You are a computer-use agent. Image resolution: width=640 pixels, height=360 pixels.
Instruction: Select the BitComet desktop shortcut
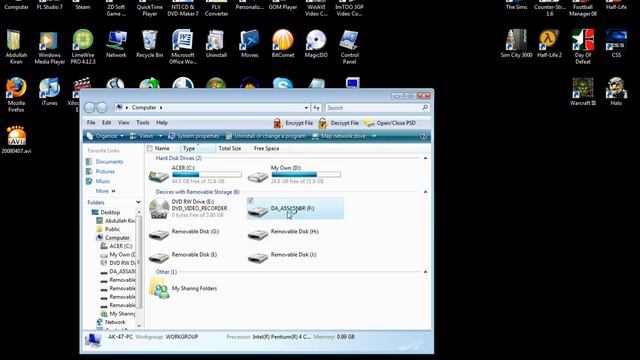(283, 44)
